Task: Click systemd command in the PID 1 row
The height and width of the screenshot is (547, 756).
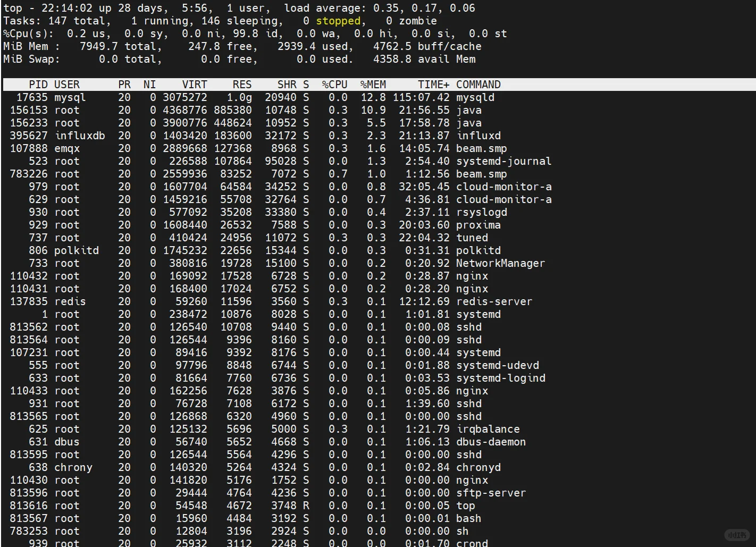Action: pyautogui.click(x=478, y=314)
